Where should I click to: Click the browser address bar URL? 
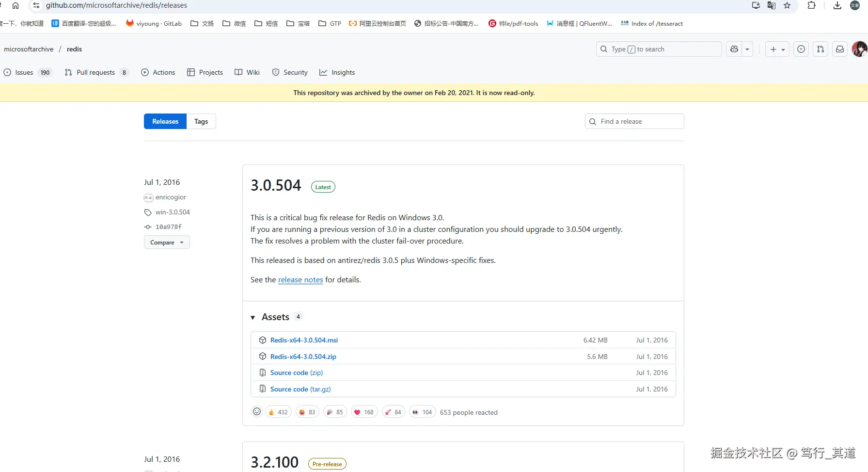116,5
